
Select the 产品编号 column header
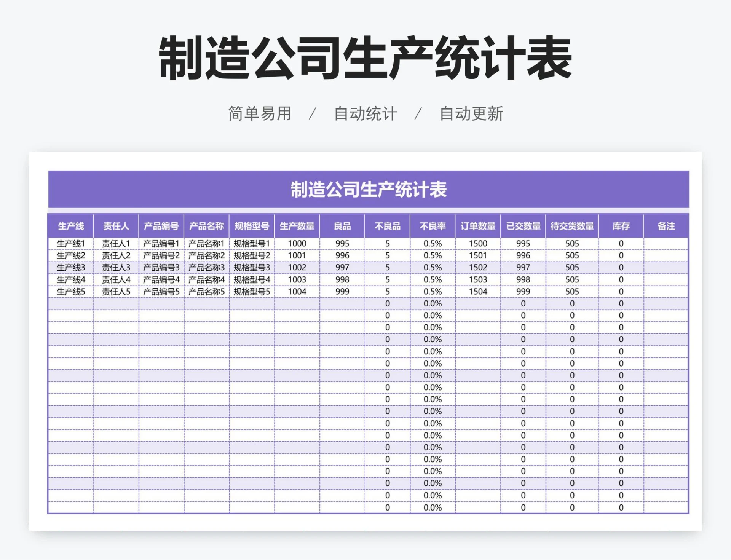click(161, 226)
